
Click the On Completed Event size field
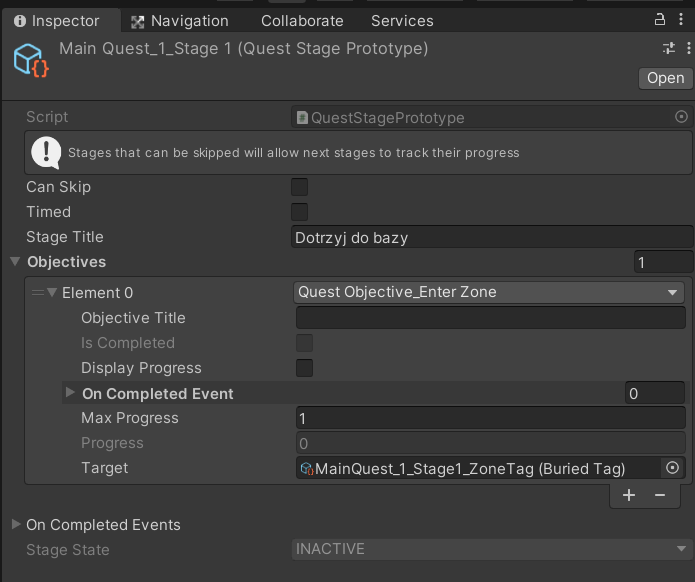655,393
